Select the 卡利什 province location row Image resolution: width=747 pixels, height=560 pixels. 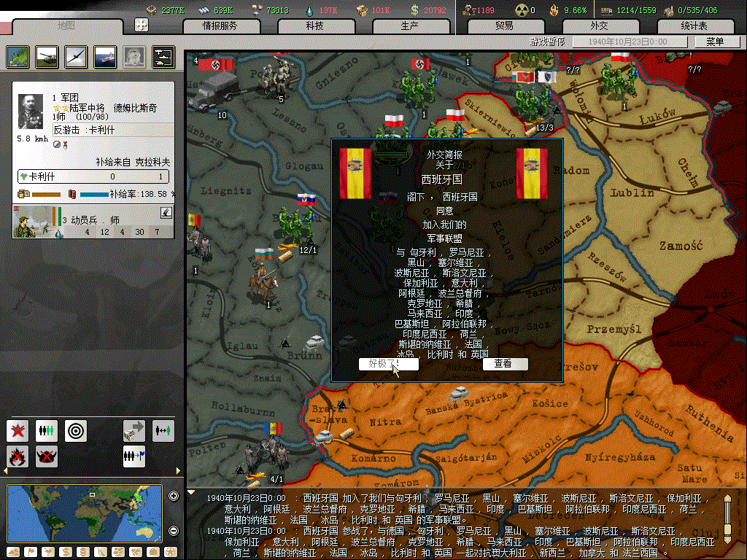tap(93, 176)
